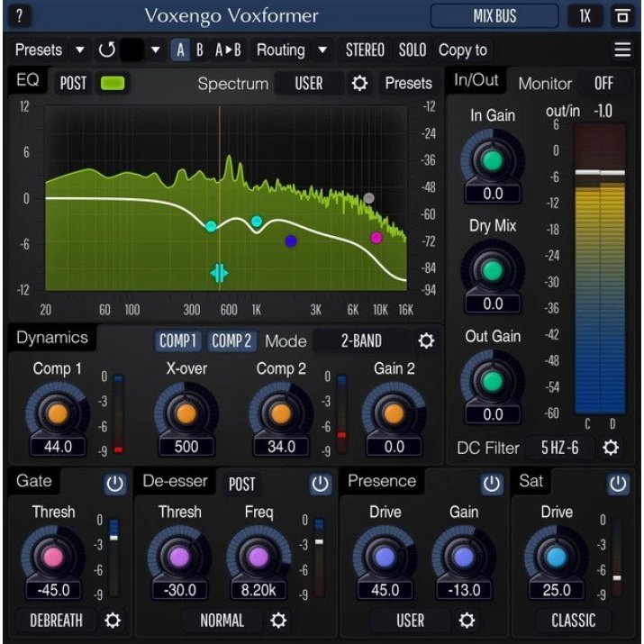Open the Monitor OFF selector

pyautogui.click(x=603, y=84)
